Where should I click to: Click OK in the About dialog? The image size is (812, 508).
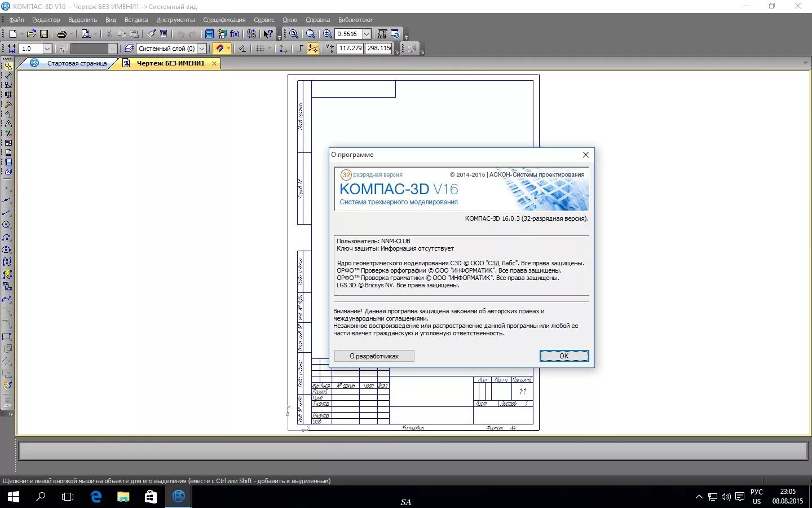pos(564,356)
